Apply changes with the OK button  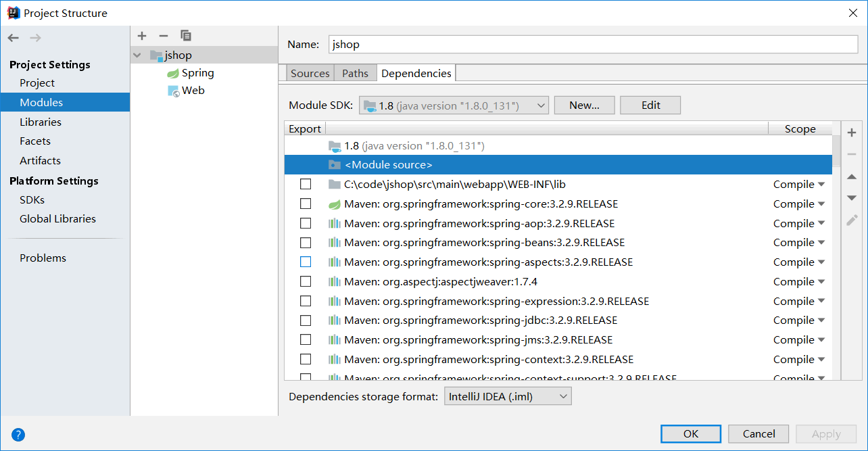pyautogui.click(x=690, y=433)
